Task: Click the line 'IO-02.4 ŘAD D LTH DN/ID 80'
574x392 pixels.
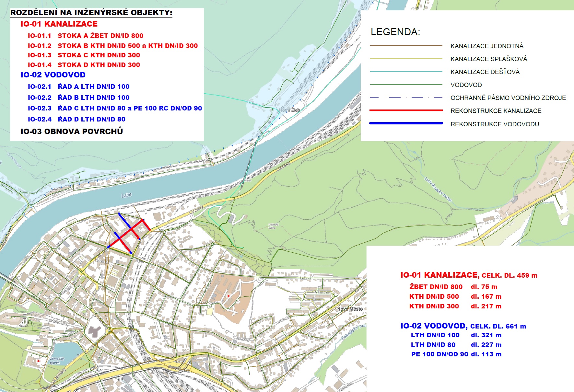Action: click(x=76, y=119)
